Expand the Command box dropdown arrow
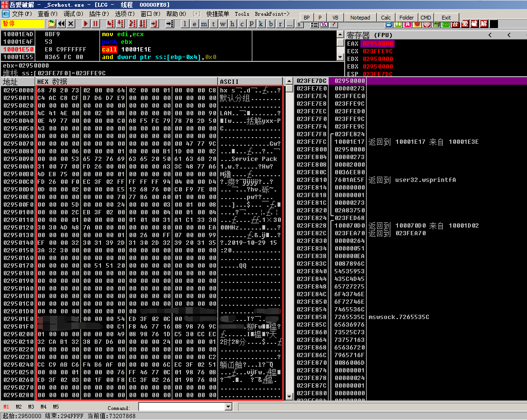The image size is (527, 420). 229,407
